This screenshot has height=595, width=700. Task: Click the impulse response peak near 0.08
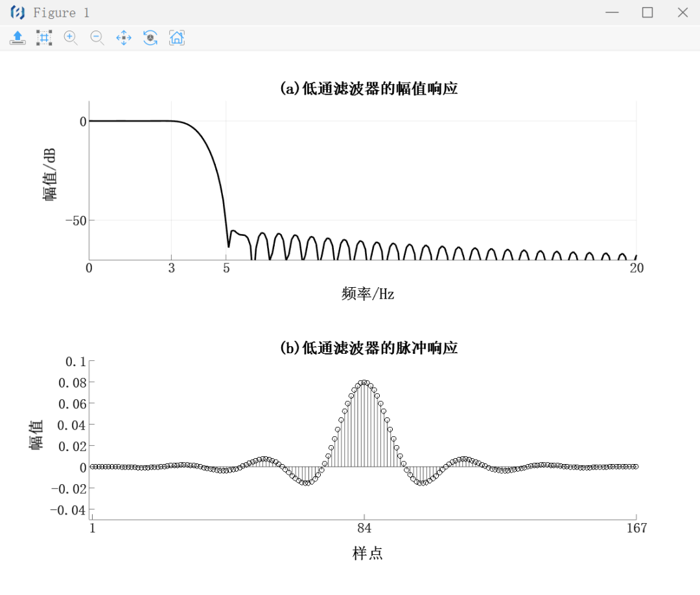pyautogui.click(x=364, y=382)
